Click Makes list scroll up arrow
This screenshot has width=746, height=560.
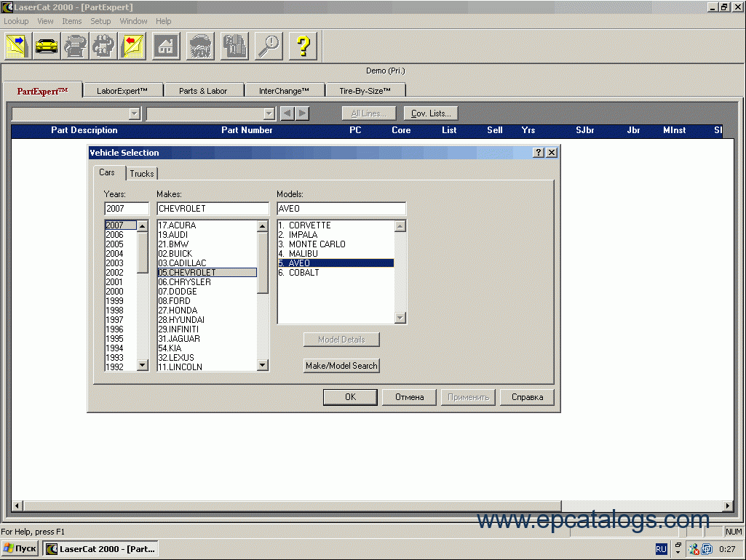(x=263, y=225)
